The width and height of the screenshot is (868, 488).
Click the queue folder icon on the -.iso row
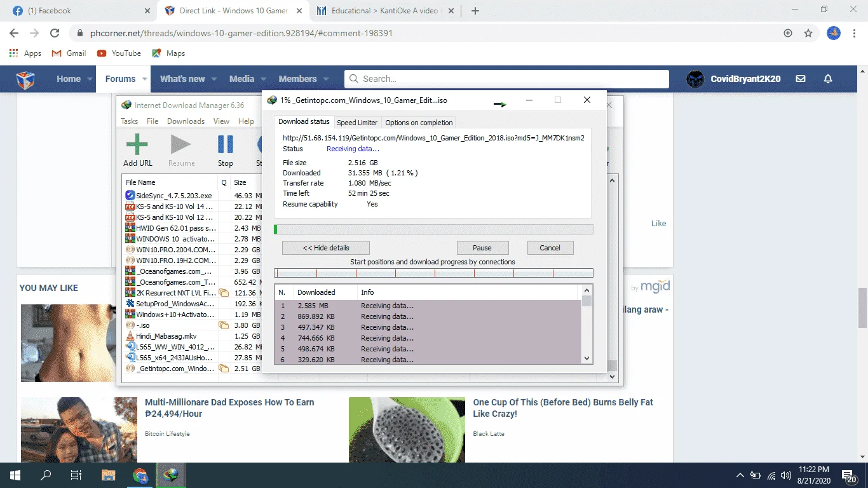pyautogui.click(x=224, y=325)
